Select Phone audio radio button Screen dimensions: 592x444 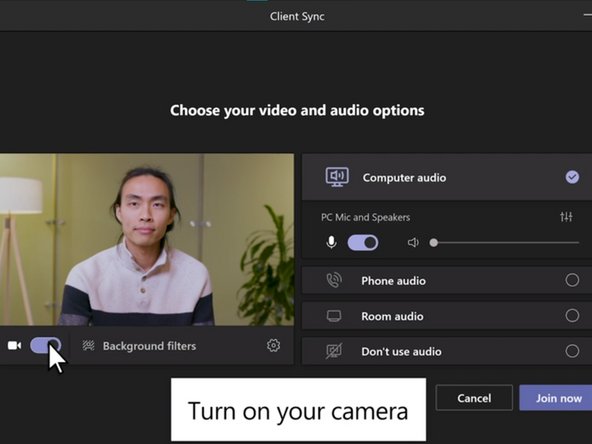coord(572,280)
